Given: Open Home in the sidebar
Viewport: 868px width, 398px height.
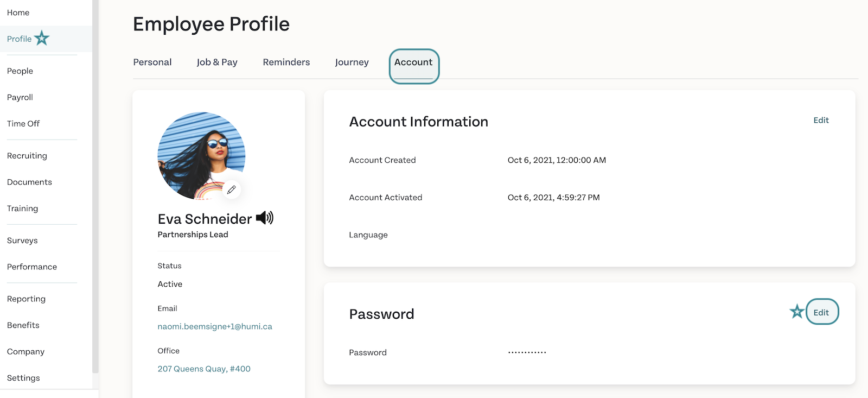Looking at the screenshot, I should coord(18,12).
